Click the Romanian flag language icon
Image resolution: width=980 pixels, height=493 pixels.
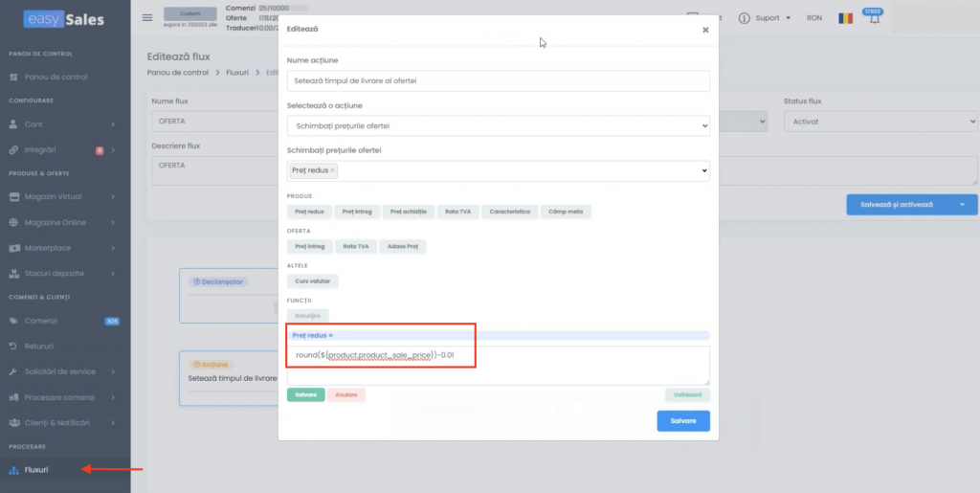pyautogui.click(x=844, y=18)
